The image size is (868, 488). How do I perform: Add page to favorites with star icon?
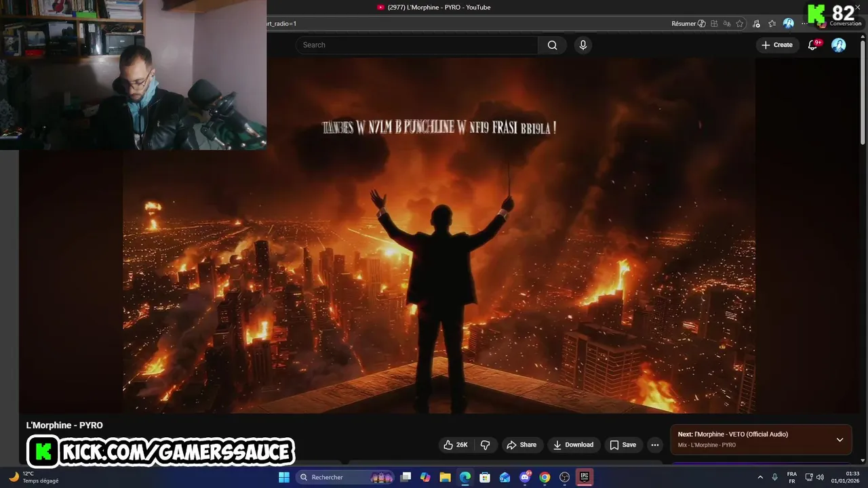pos(740,24)
